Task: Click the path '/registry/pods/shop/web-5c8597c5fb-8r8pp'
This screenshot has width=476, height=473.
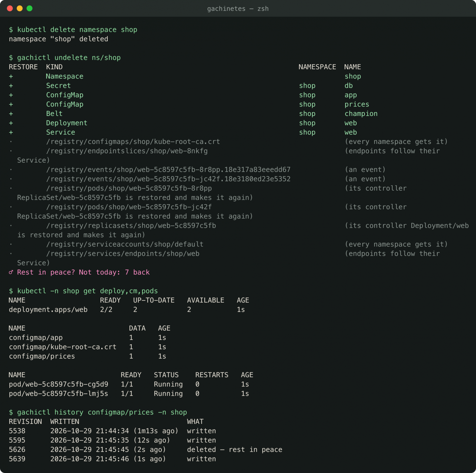Action: pyautogui.click(x=129, y=188)
